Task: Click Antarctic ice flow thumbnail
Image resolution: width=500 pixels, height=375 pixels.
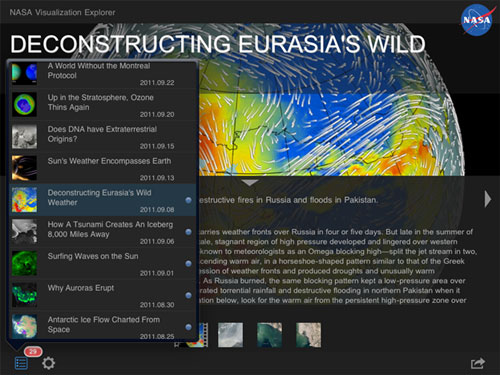Action: (24, 327)
